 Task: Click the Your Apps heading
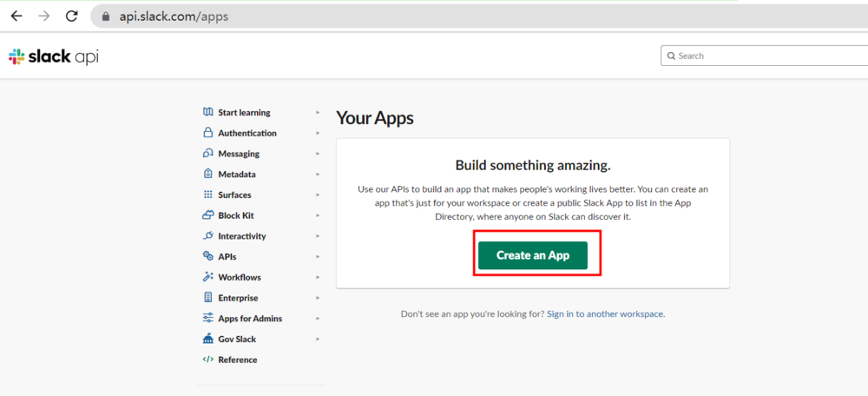[x=375, y=118]
